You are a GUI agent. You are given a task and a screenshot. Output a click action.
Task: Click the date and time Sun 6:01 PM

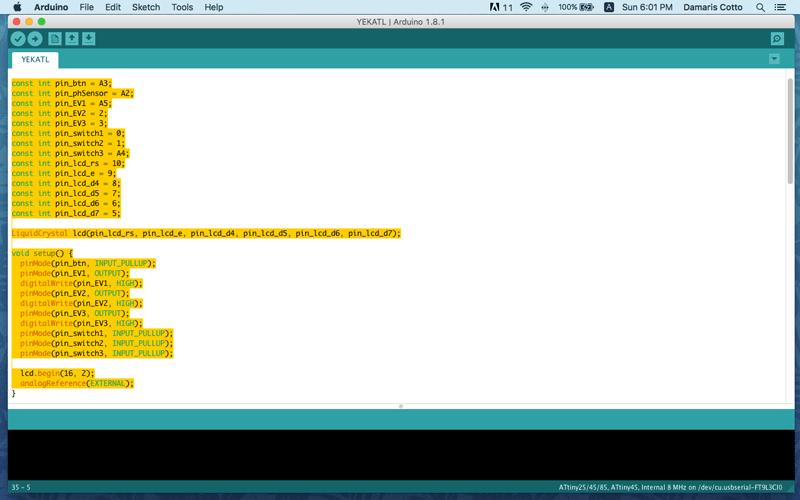647,7
